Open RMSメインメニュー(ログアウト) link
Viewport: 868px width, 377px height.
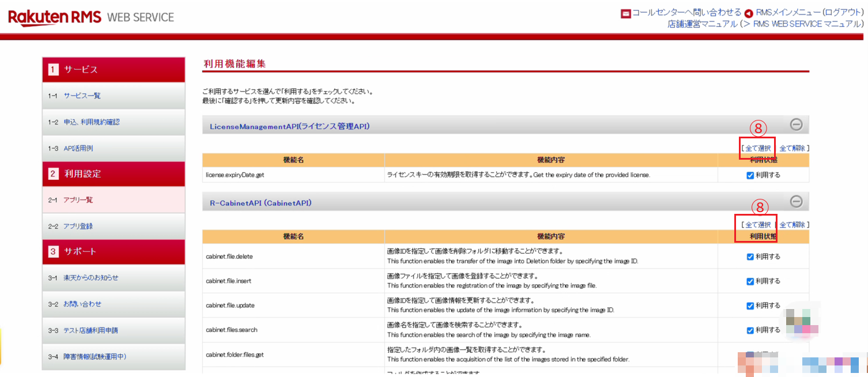point(810,13)
